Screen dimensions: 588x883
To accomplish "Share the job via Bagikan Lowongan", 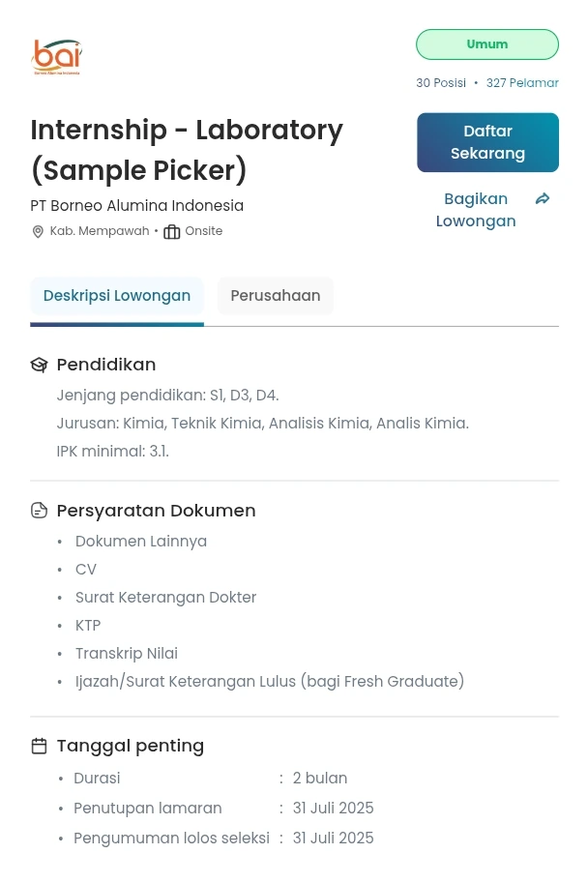I will 476,210.
